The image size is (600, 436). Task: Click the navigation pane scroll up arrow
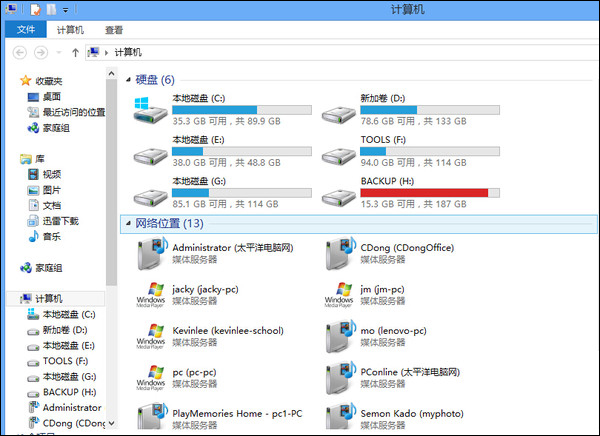click(111, 73)
